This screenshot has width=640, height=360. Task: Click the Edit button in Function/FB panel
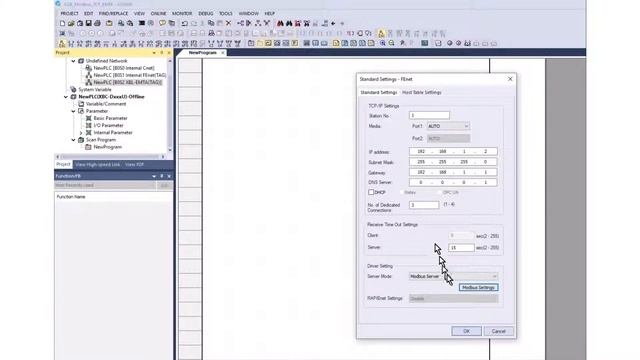(x=164, y=185)
